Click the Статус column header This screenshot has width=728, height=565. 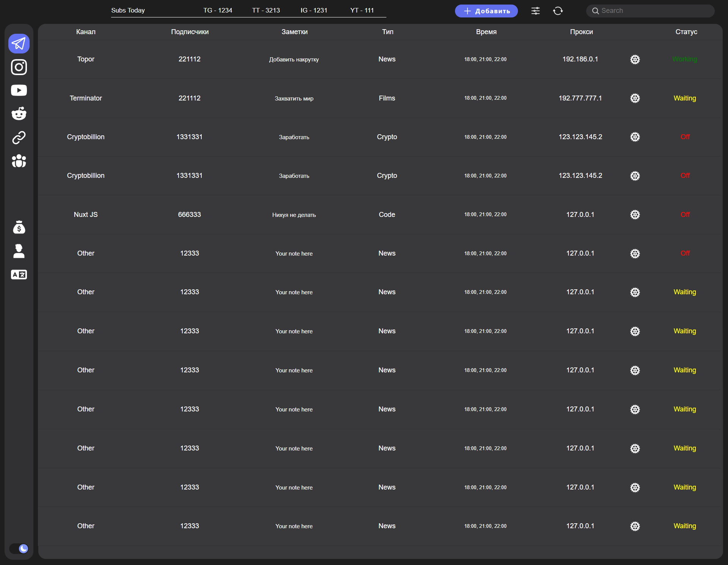[x=686, y=32]
